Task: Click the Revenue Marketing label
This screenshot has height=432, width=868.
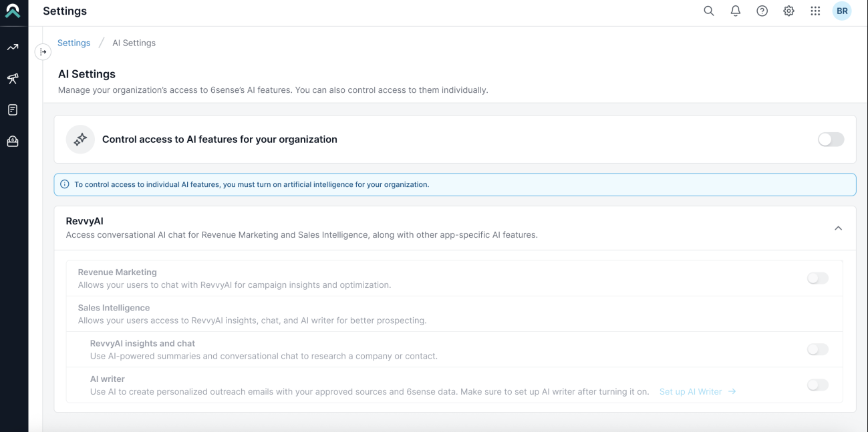Action: coord(117,272)
